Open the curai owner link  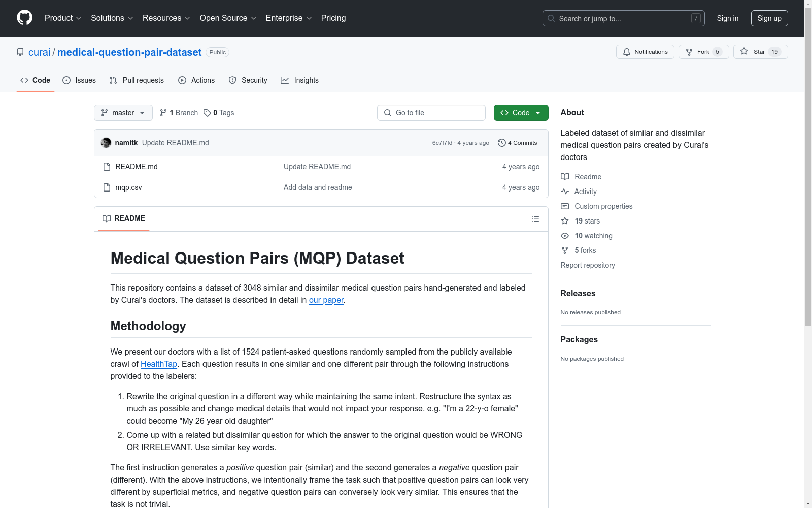click(x=39, y=52)
